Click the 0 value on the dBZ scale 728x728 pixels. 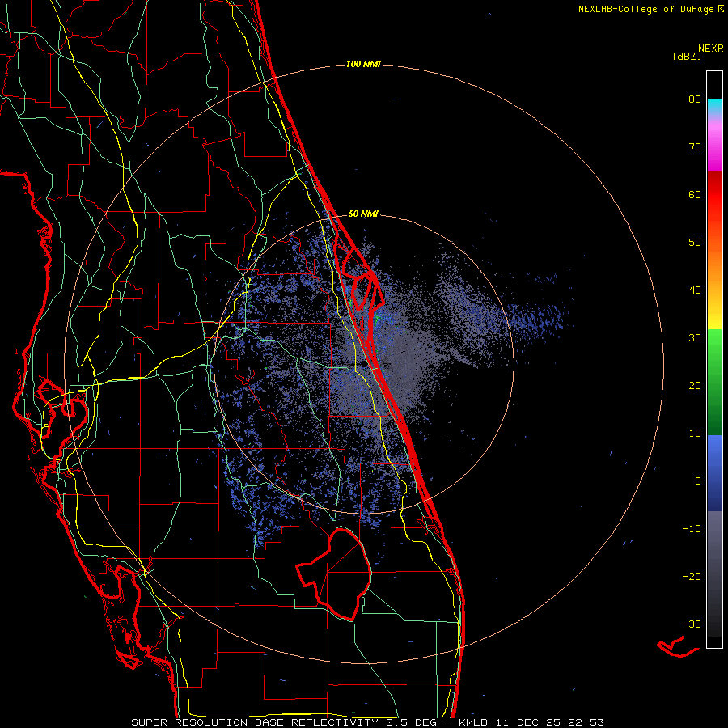tap(698, 481)
